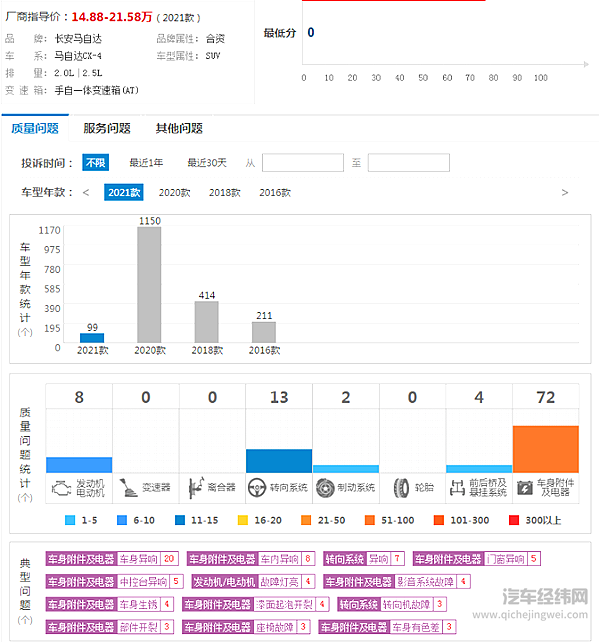Click the blue 2021款 bar labeled 99
600x643 pixels.
point(92,338)
